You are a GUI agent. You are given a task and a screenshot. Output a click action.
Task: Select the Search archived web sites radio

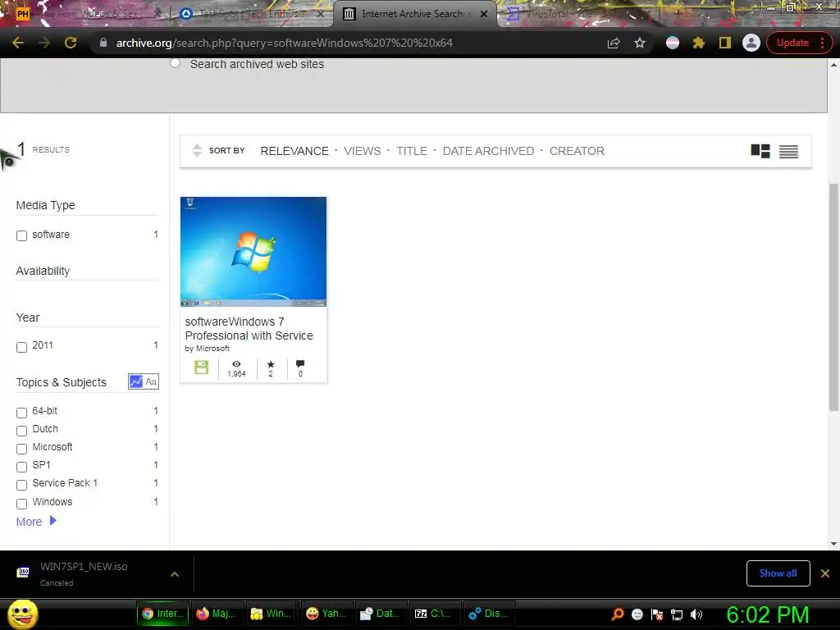pos(176,63)
